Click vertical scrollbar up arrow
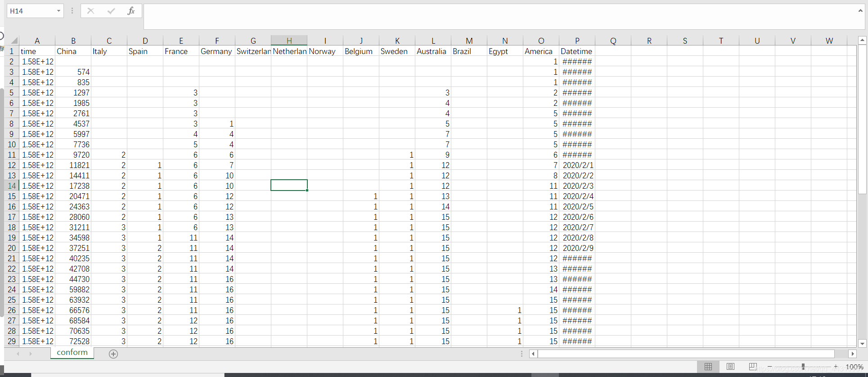The height and width of the screenshot is (377, 868). (x=862, y=40)
